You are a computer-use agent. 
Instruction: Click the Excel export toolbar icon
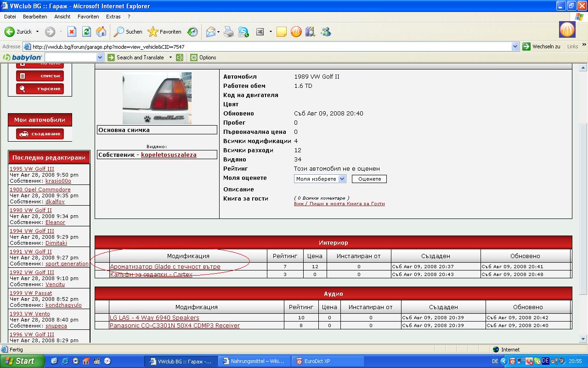click(x=260, y=32)
